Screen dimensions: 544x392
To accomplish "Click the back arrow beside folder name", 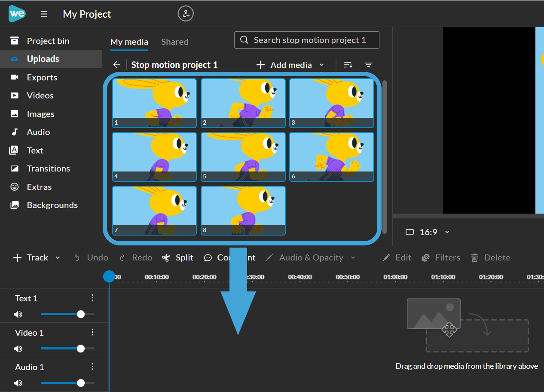I will point(116,65).
